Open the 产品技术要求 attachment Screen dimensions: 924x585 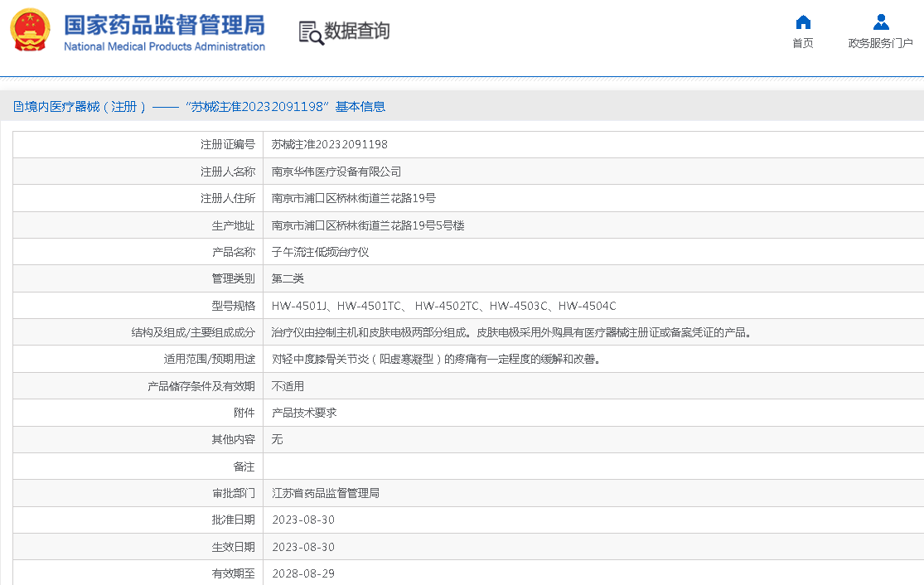pos(304,413)
